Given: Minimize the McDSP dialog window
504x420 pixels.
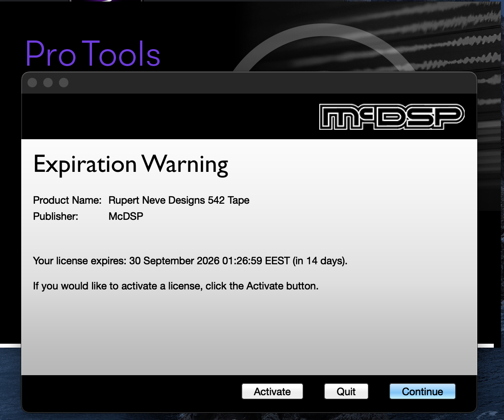Looking at the screenshot, I should click(x=48, y=83).
